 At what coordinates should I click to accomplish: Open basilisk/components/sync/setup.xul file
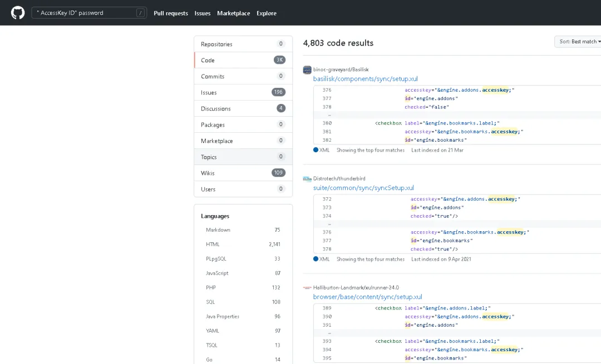365,78
